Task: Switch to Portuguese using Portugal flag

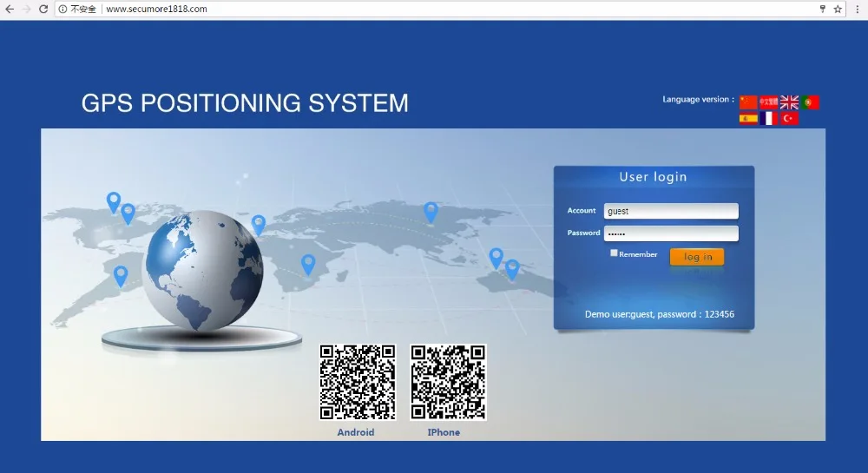Action: 810,102
